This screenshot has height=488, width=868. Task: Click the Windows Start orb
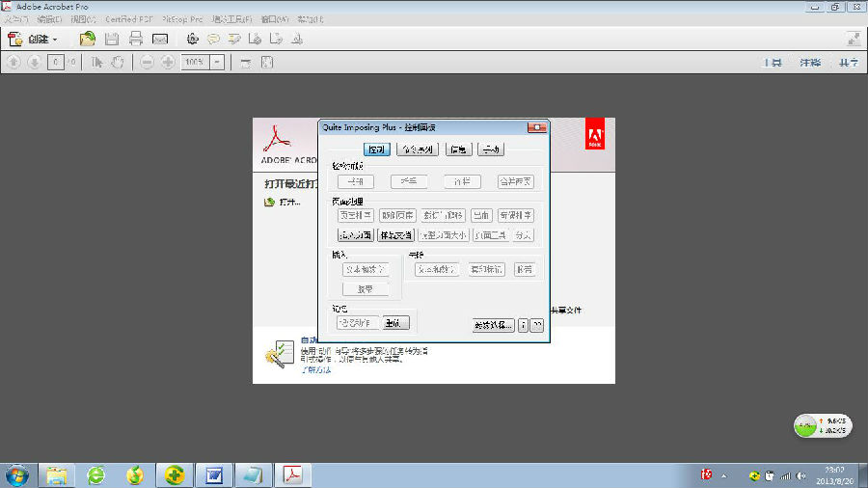click(17, 475)
